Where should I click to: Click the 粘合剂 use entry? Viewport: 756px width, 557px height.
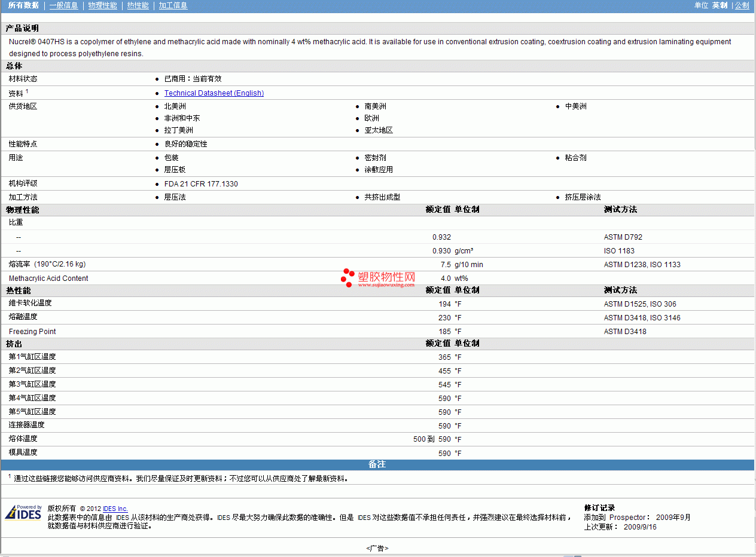pos(576,158)
